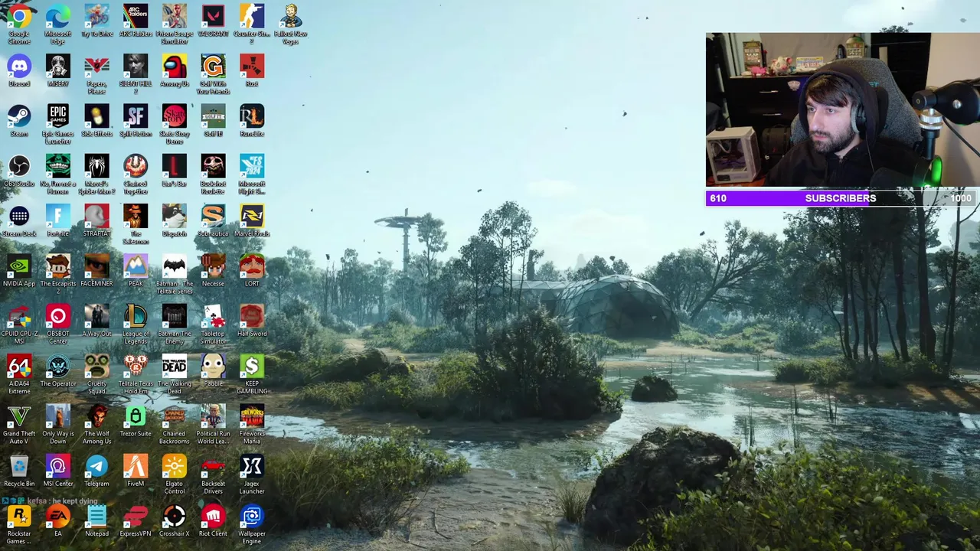Open OBS Studio shortcut
980x551 pixels.
point(19,170)
